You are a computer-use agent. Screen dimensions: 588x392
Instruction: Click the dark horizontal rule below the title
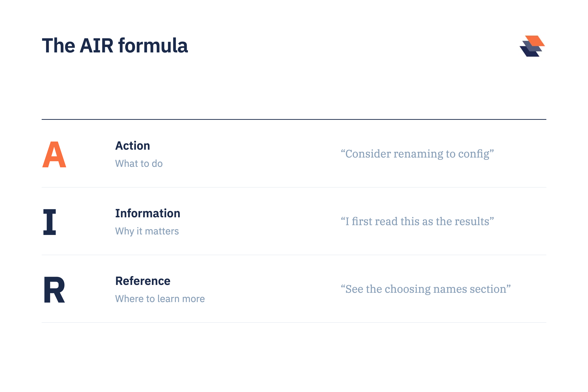point(294,120)
